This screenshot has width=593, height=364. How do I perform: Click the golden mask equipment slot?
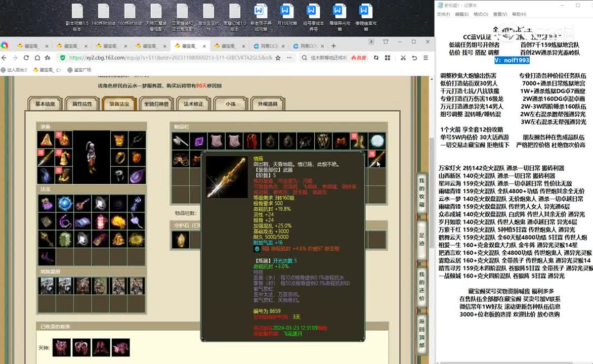pyautogui.click(x=119, y=140)
